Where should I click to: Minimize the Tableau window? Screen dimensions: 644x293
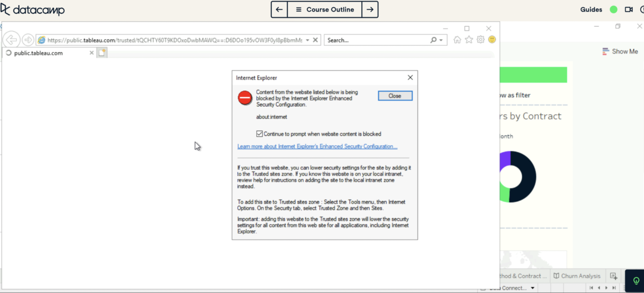coord(597,26)
